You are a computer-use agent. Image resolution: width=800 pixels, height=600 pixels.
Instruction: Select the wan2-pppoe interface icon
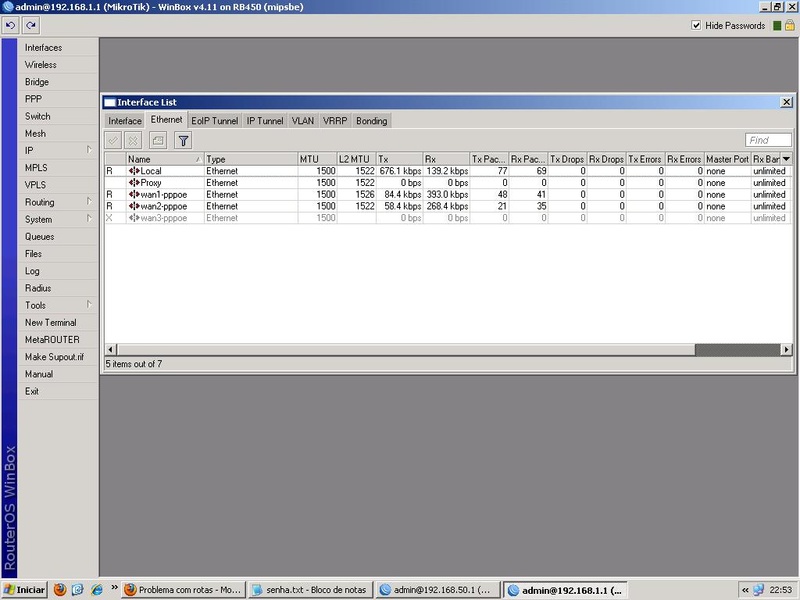coord(134,206)
